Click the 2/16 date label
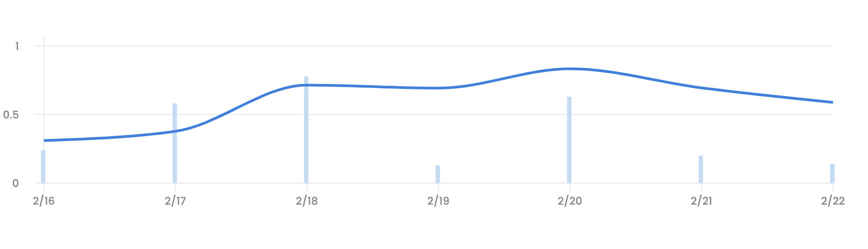 coord(43,201)
